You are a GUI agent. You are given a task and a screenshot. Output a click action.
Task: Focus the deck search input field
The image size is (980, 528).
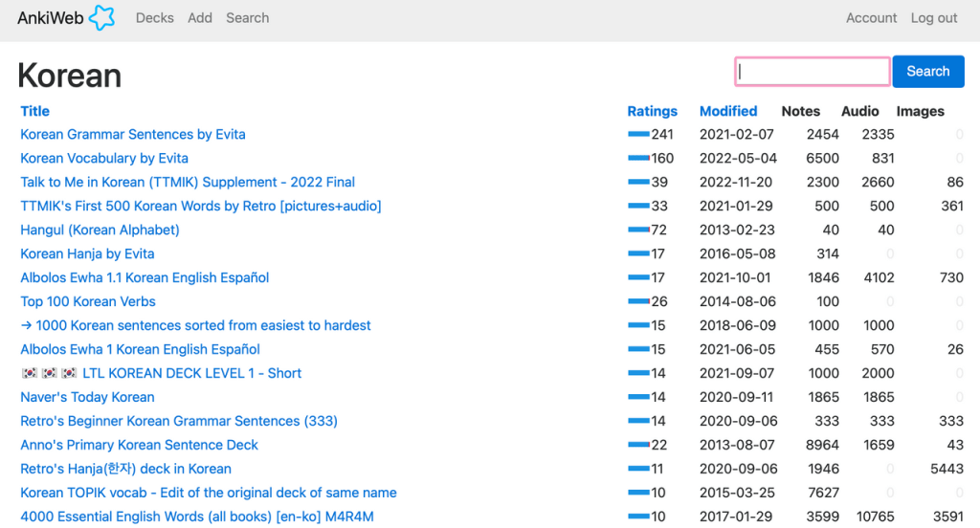pyautogui.click(x=813, y=71)
